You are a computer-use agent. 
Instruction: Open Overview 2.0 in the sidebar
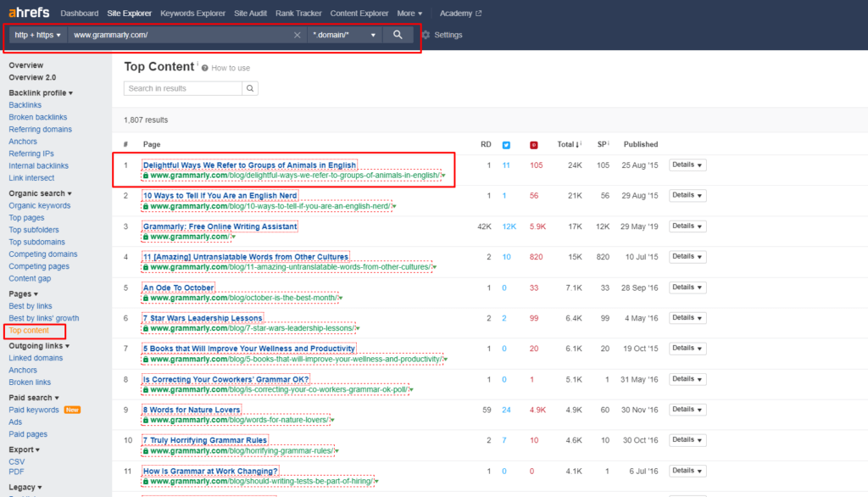[x=32, y=77]
